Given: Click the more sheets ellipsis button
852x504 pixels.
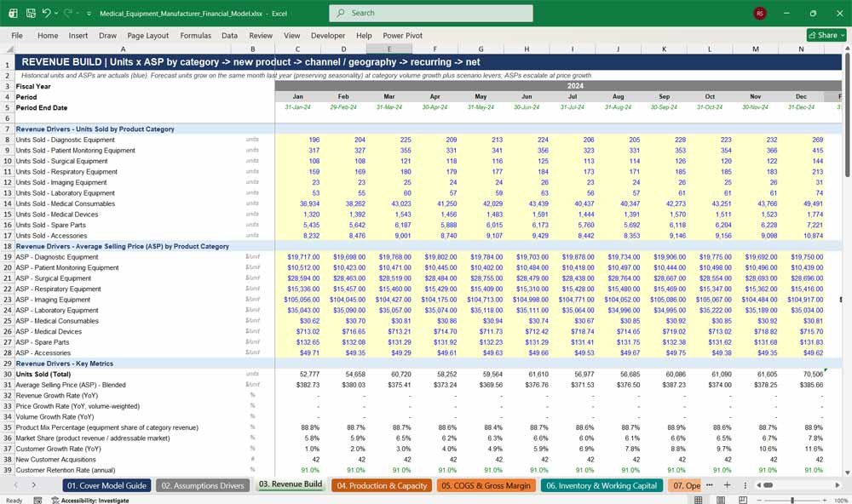Looking at the screenshot, I should point(709,485).
